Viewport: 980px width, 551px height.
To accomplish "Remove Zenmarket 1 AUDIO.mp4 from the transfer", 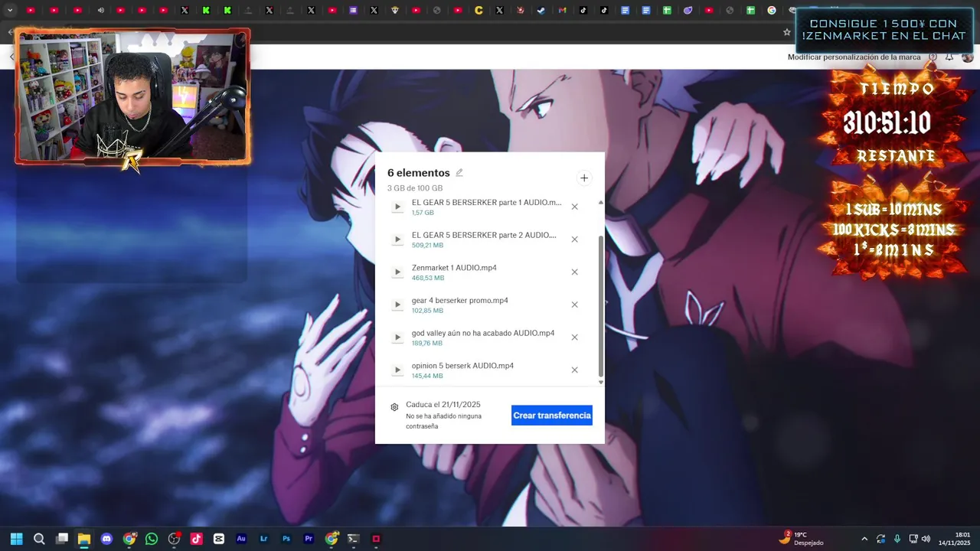I will [x=574, y=272].
